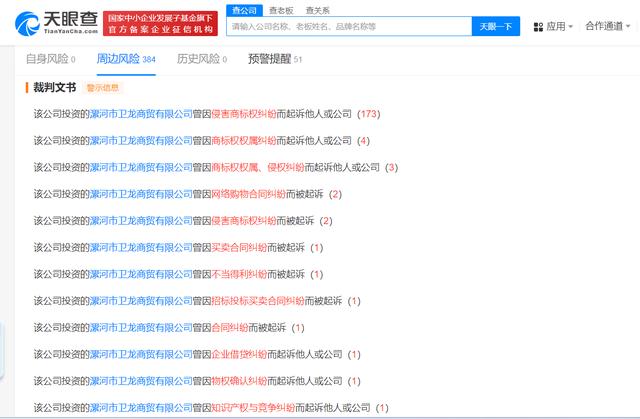Open count (2) for 侵害商标权纠纷 被起诉 row

(x=326, y=221)
